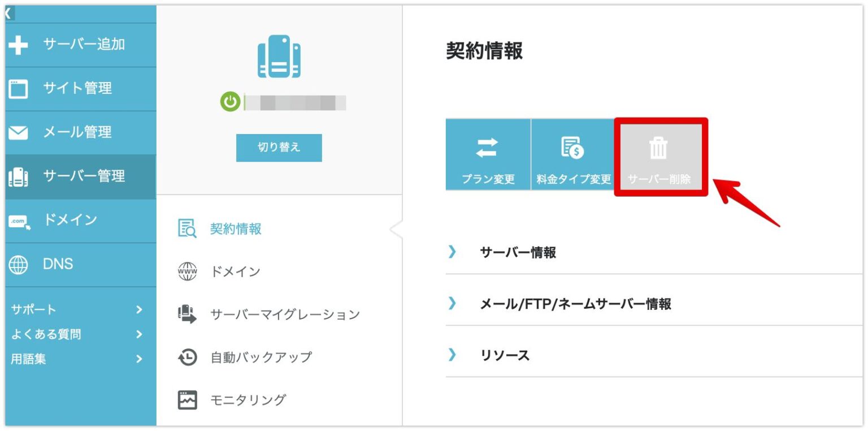Click the プラン変更 button
Screen dimensions: 868x431
[488, 153]
